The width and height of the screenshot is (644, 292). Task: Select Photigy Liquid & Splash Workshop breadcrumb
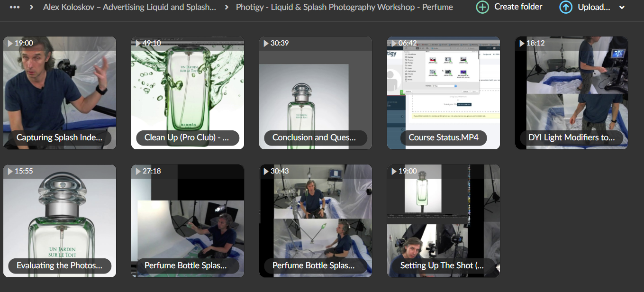coord(344,7)
